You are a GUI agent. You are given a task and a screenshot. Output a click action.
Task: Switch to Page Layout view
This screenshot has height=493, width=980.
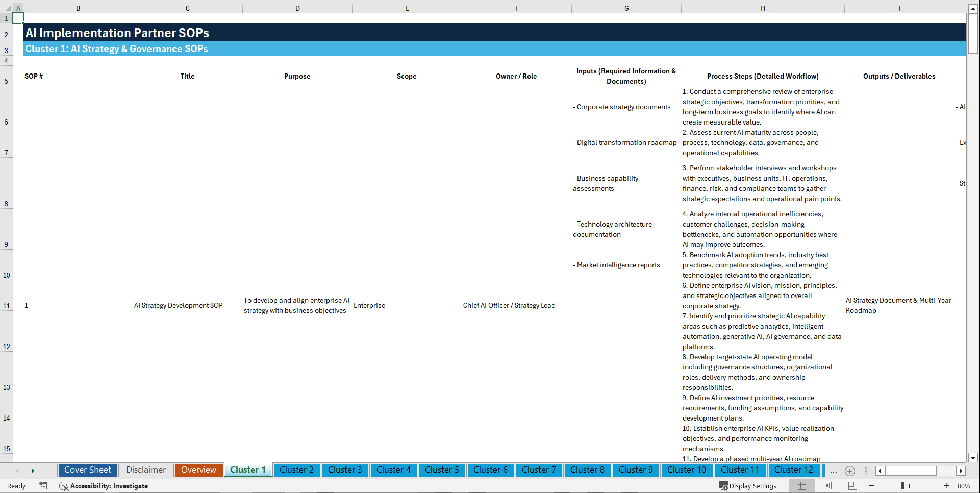pyautogui.click(x=827, y=486)
